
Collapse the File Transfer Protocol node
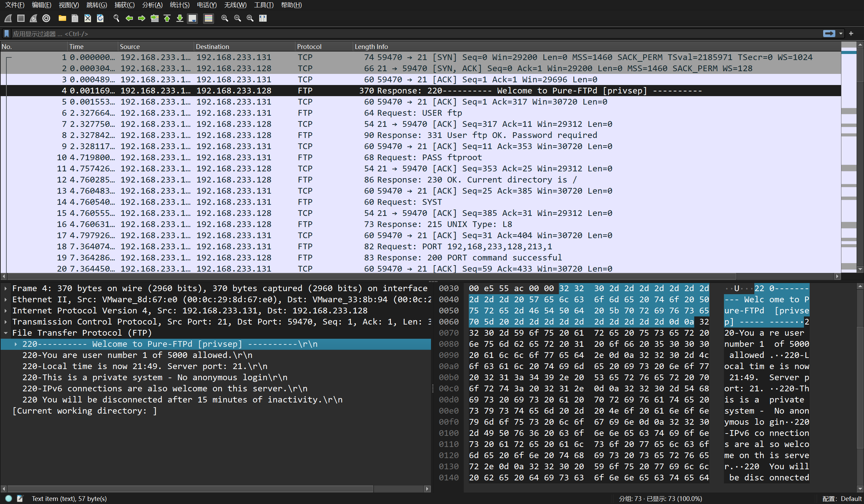6,333
